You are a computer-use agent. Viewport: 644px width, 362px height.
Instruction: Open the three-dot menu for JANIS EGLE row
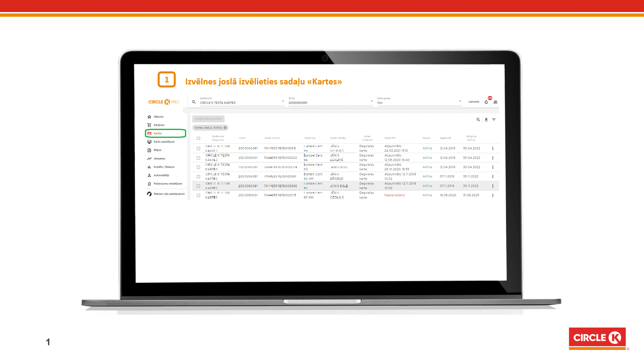[x=493, y=186]
